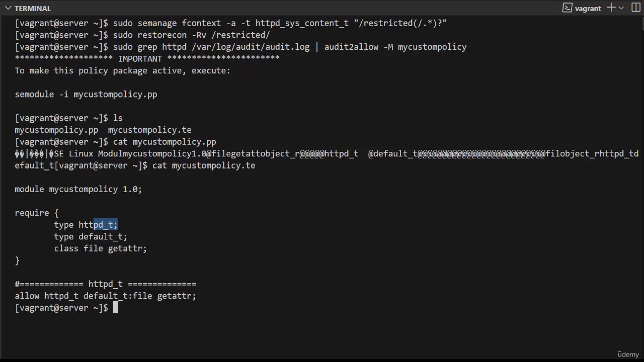Screen dimensions: 644x362
Task: Collapse the TERMINAL panel chevron
Action: [8, 9]
